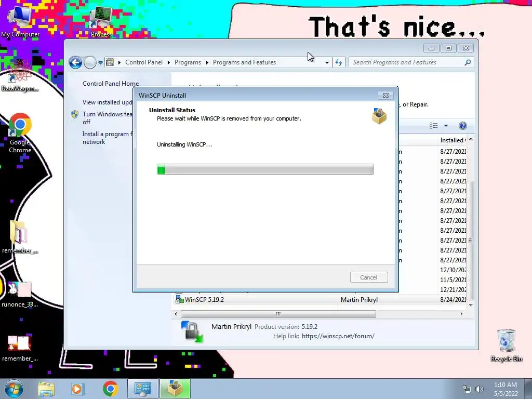Open the Recycle Bin

pyautogui.click(x=506, y=345)
